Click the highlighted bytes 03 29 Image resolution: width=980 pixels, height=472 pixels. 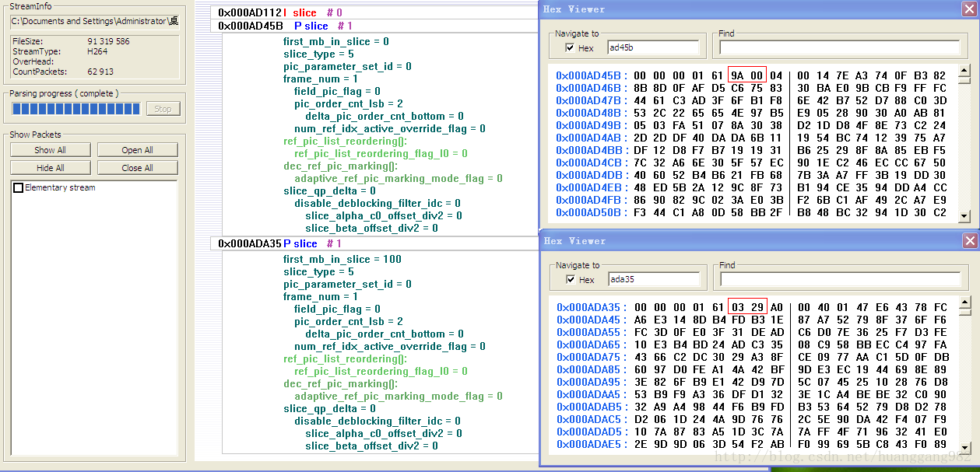point(747,307)
